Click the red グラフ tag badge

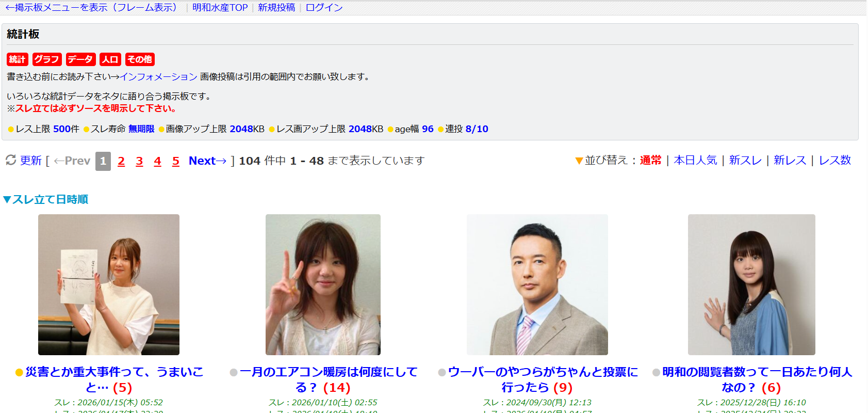[47, 59]
